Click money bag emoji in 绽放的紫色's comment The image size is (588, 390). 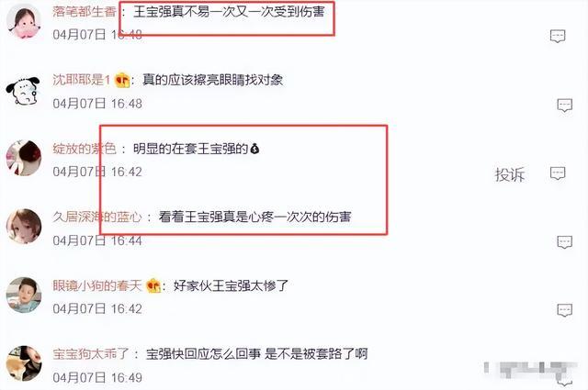coord(254,149)
